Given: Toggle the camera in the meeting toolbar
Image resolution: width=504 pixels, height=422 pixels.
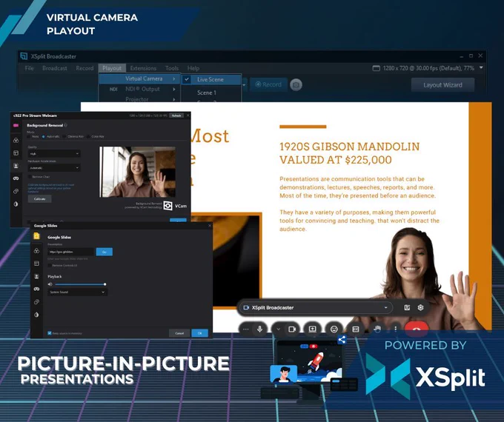Looking at the screenshot, I should 292,329.
